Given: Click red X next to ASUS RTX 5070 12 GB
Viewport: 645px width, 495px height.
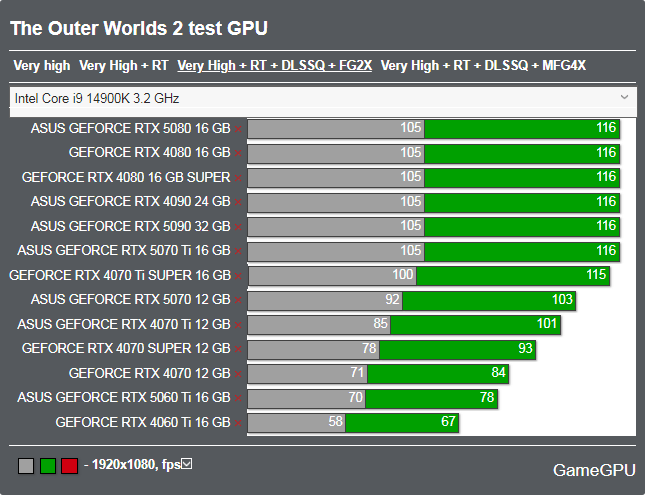Looking at the screenshot, I should (238, 300).
